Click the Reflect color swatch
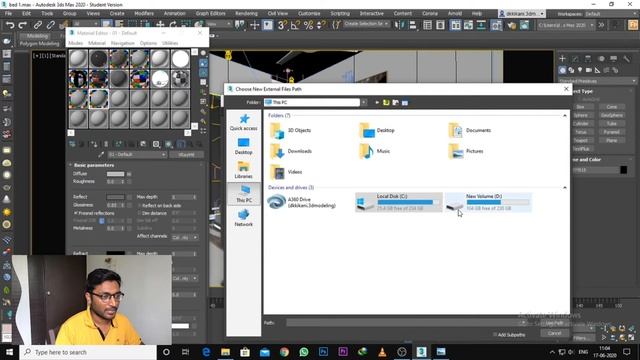This screenshot has height=360, width=640. tap(116, 197)
